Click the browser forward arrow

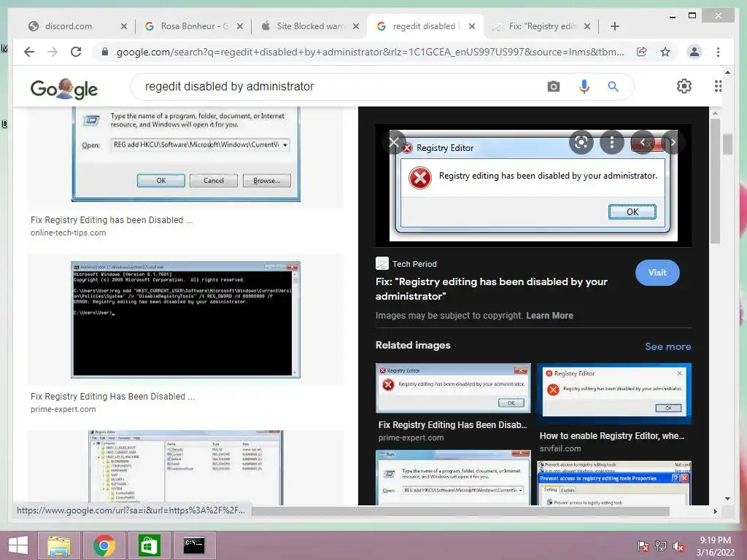tap(53, 52)
